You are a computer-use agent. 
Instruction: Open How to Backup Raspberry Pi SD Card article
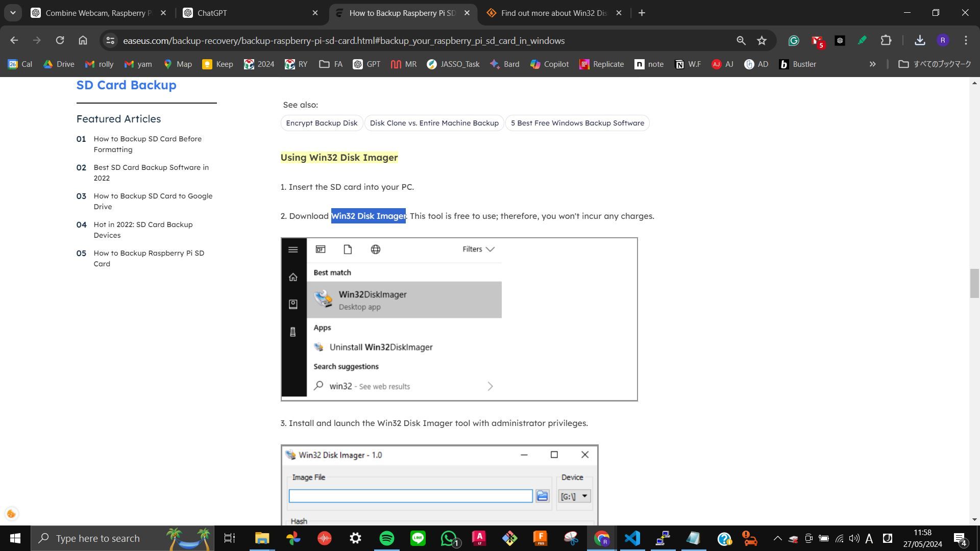coord(149,258)
